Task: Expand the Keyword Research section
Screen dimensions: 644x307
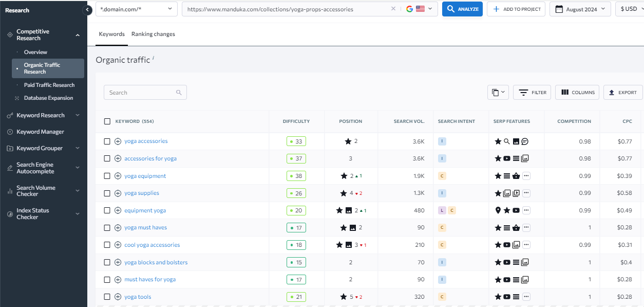Action: [78, 115]
